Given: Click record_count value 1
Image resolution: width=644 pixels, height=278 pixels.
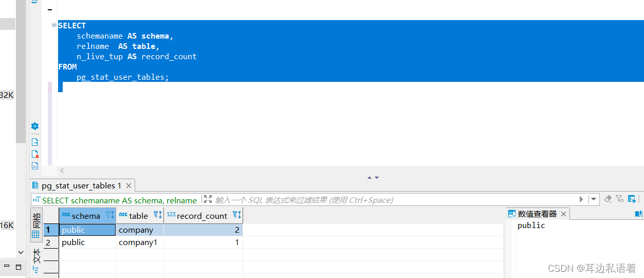Looking at the screenshot, I should point(204,242).
